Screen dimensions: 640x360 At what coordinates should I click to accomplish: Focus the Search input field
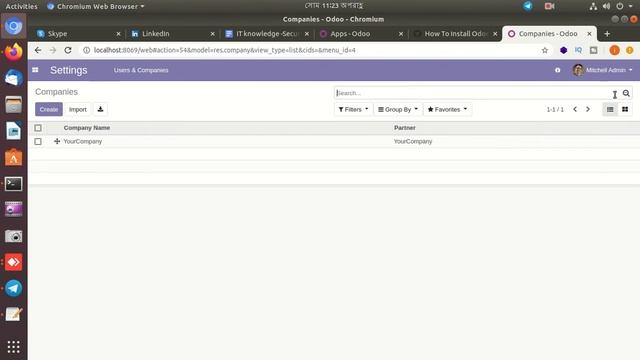click(473, 93)
